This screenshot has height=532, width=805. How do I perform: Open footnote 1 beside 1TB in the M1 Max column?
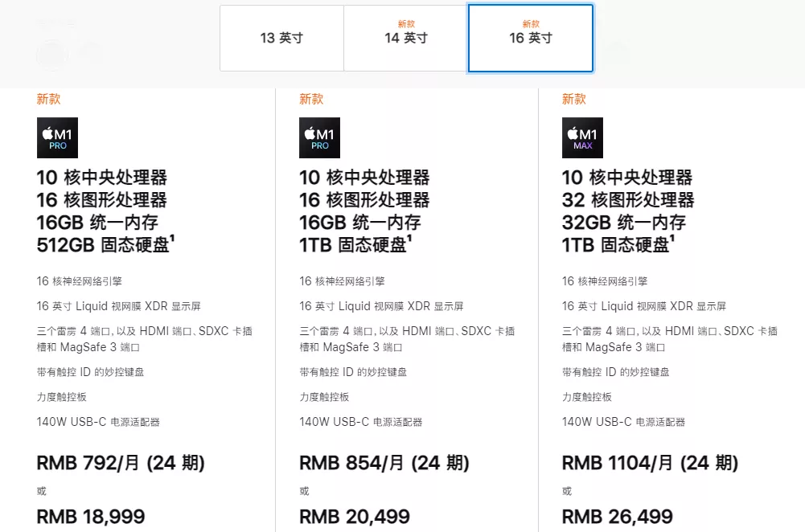tap(673, 239)
